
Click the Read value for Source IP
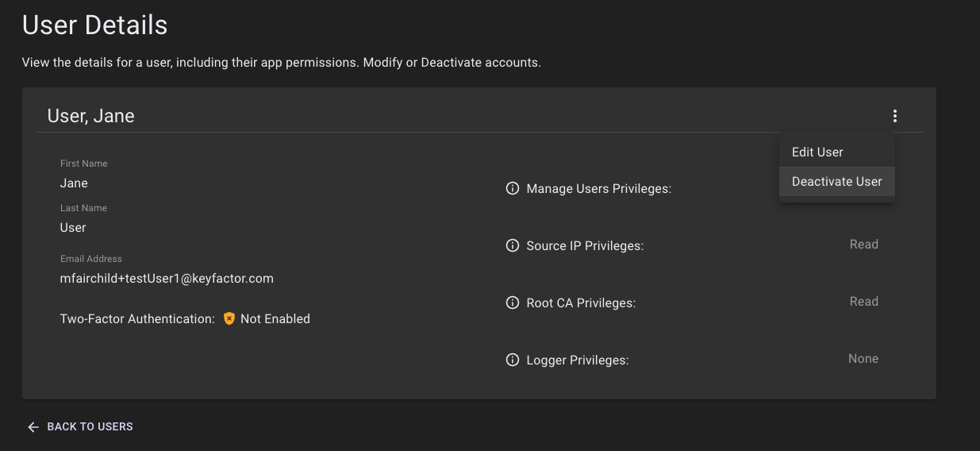863,245
